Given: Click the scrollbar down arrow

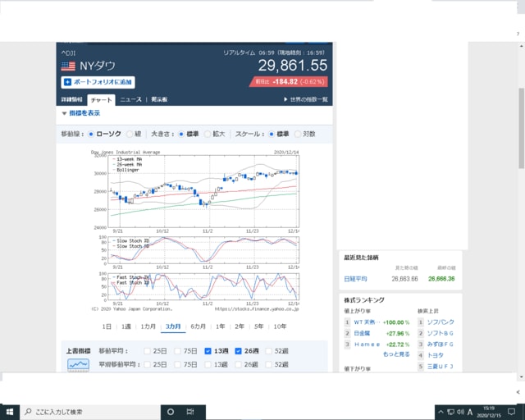Looking at the screenshot, I should coord(522,377).
